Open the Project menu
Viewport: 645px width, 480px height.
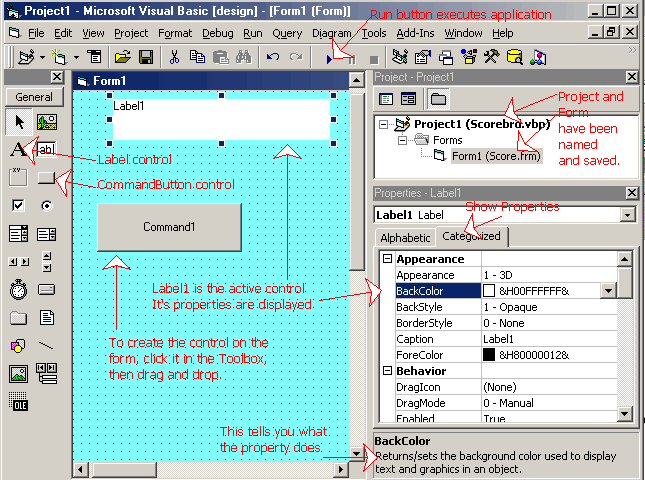point(131,33)
